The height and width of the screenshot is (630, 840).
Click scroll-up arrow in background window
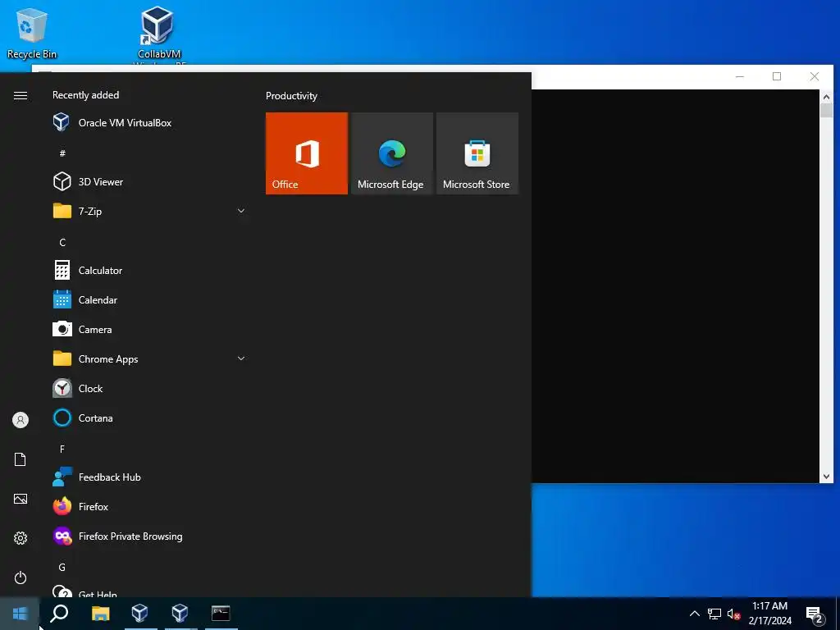[x=826, y=97]
